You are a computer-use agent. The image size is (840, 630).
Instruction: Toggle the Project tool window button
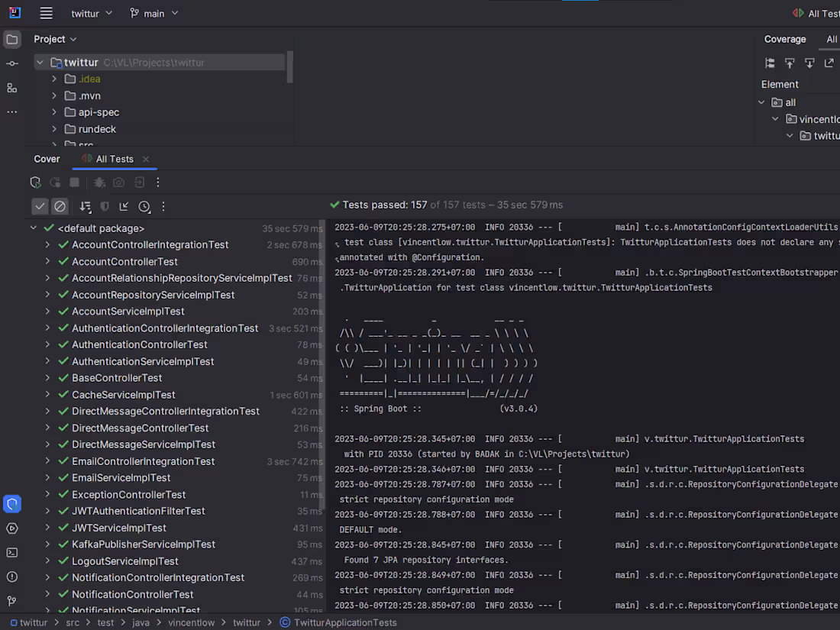(x=12, y=39)
